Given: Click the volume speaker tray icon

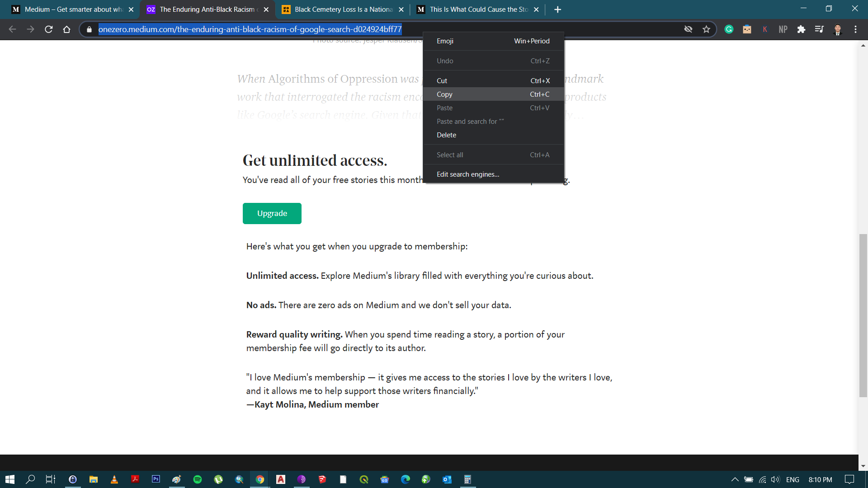Looking at the screenshot, I should click(x=775, y=479).
